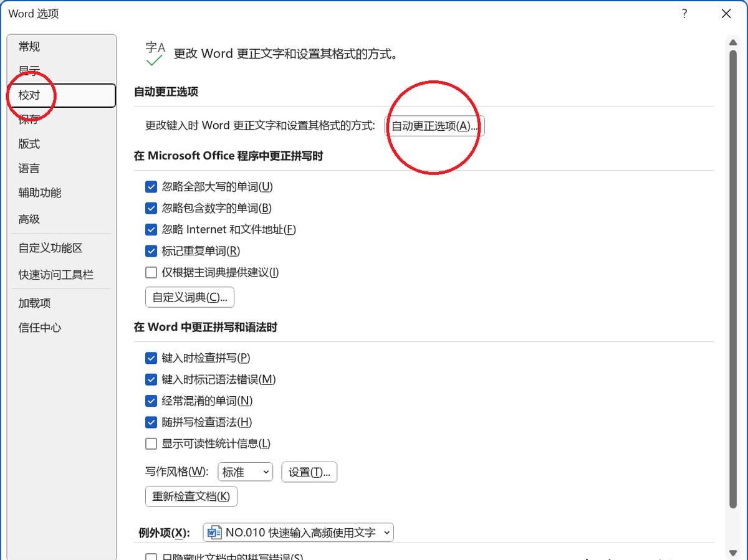Uncheck 忽略全部大写的单词(U)

(151, 187)
